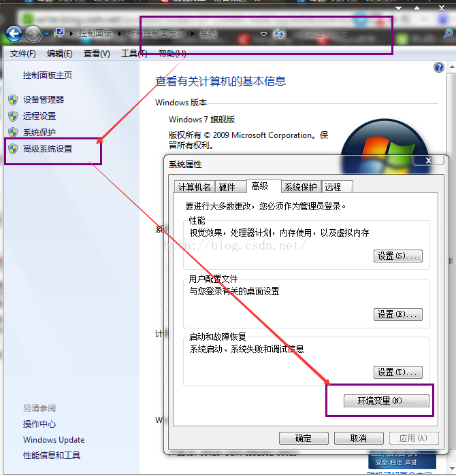Open the 文件(F) menu
456x476 pixels.
coord(22,54)
